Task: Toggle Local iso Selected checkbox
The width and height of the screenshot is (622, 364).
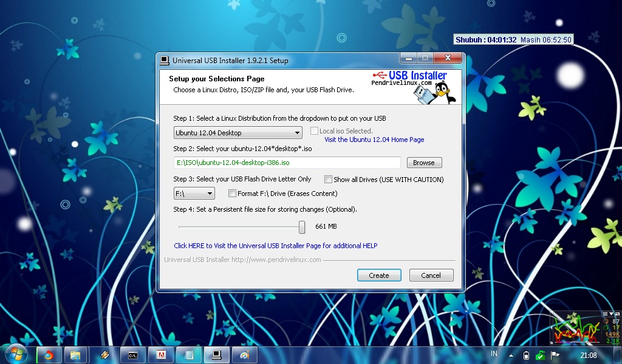Action: [x=314, y=130]
